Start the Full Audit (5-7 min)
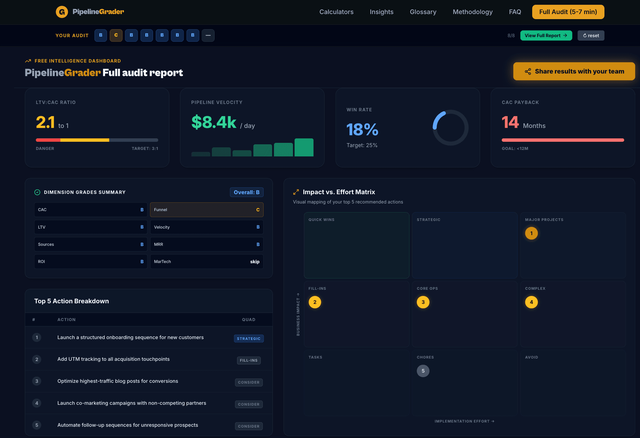This screenshot has width=640, height=438. 568,12
